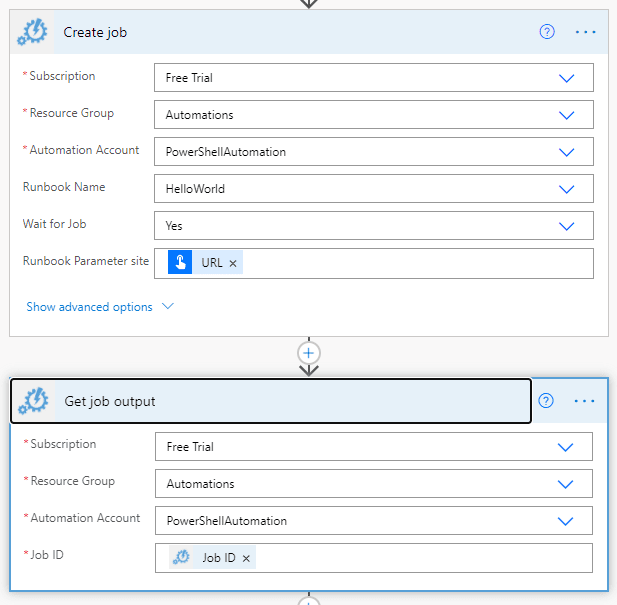This screenshot has height=605, width=617.
Task: Open help for Get job output
Action: (x=546, y=401)
